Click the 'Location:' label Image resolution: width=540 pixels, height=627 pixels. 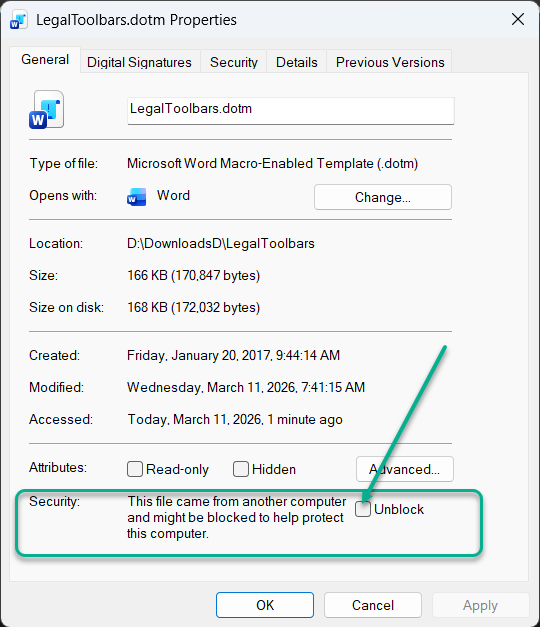point(56,244)
